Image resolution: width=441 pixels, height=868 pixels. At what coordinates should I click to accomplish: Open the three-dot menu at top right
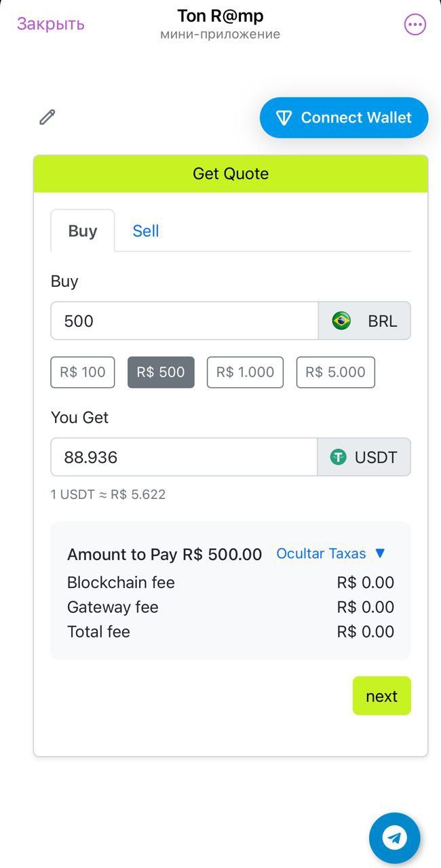[x=414, y=24]
